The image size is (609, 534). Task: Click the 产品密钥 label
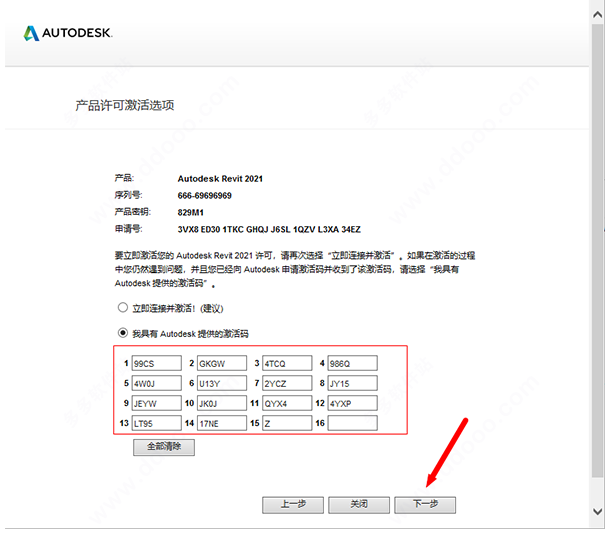(133, 212)
